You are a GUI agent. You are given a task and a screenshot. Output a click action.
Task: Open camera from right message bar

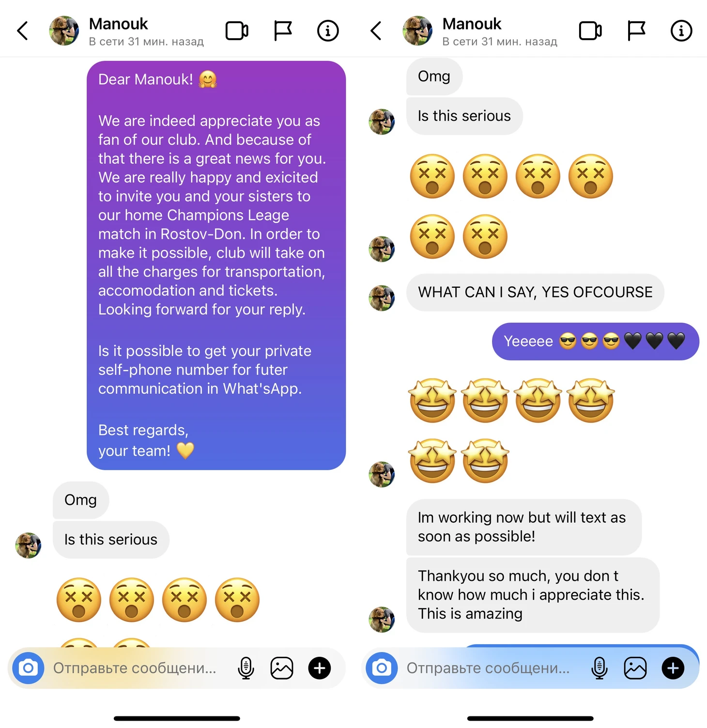pyautogui.click(x=382, y=668)
